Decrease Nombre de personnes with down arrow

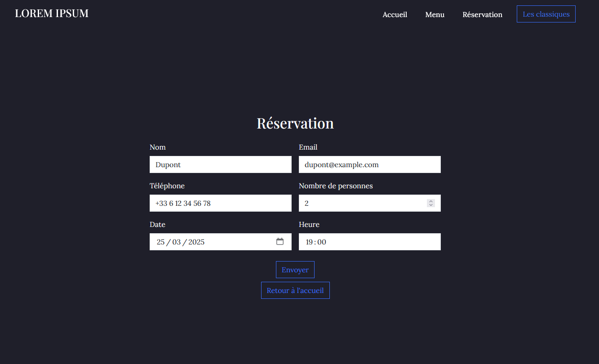(431, 205)
